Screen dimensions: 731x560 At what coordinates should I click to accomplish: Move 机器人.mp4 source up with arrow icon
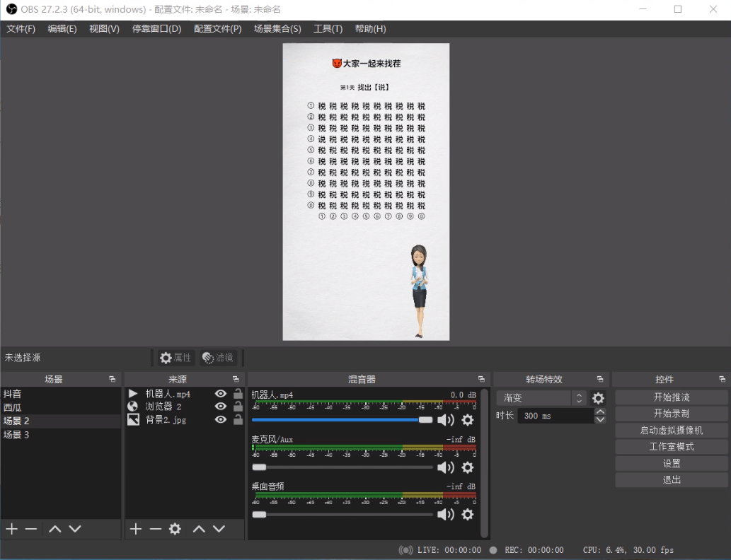(199, 529)
